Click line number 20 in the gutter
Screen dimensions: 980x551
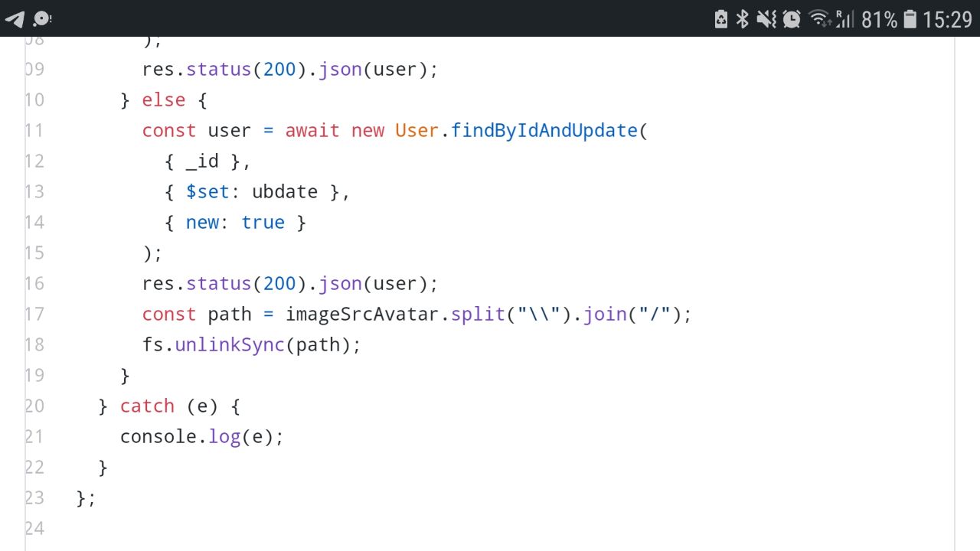34,406
